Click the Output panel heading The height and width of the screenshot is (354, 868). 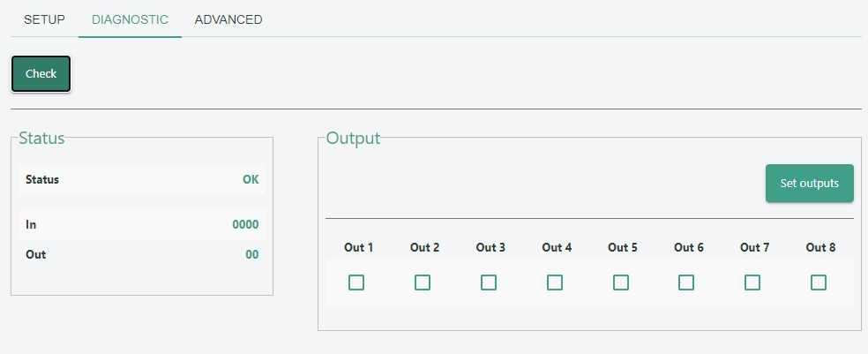353,138
